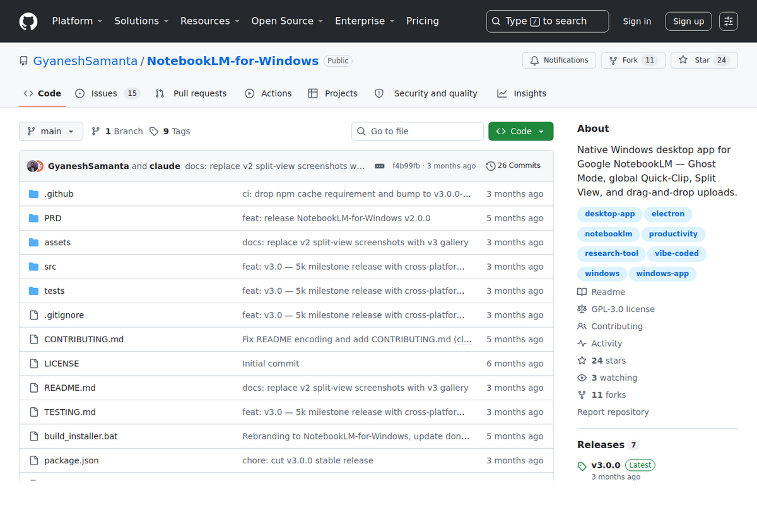Viewport: 757px width, 532px height.
Task: Click the Sign up button
Action: coord(688,21)
